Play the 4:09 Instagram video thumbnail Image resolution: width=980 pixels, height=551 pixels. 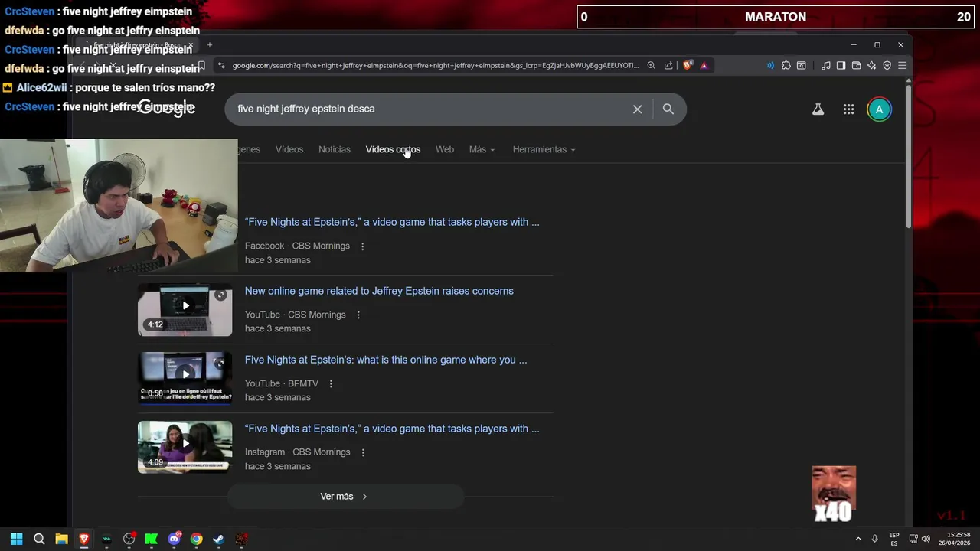click(185, 447)
